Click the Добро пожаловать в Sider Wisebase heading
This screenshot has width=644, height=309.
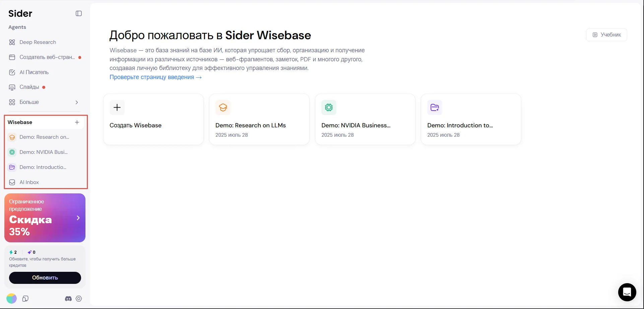pos(210,35)
